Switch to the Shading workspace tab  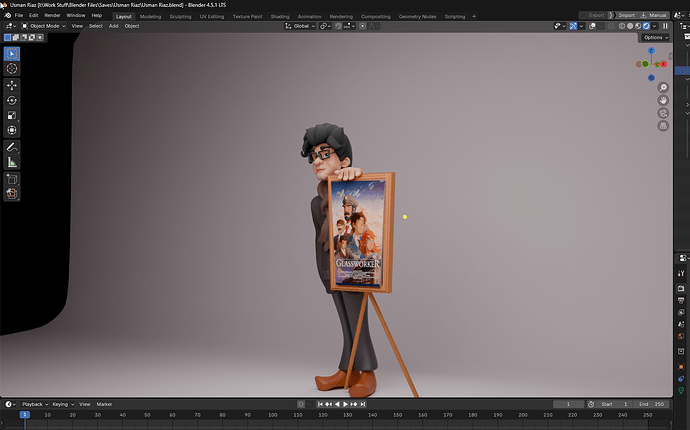pos(280,17)
